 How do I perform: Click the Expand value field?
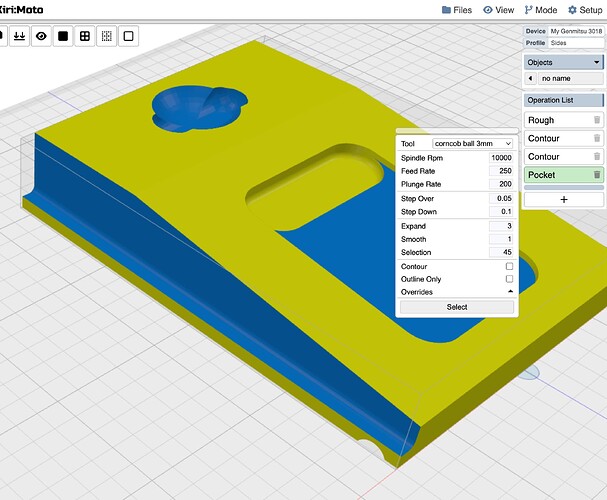point(501,226)
